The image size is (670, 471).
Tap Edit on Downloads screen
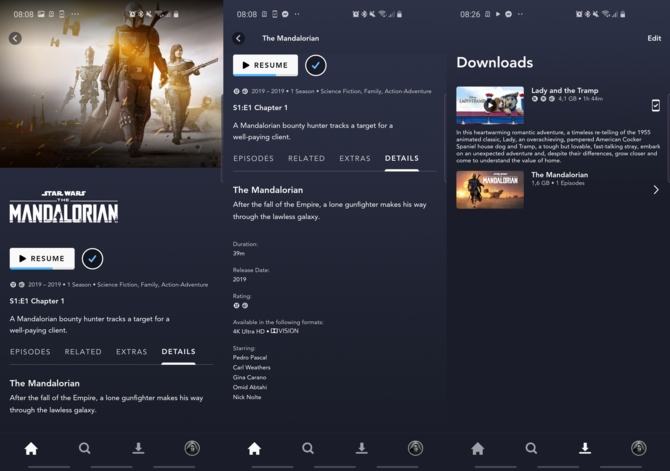click(x=654, y=38)
